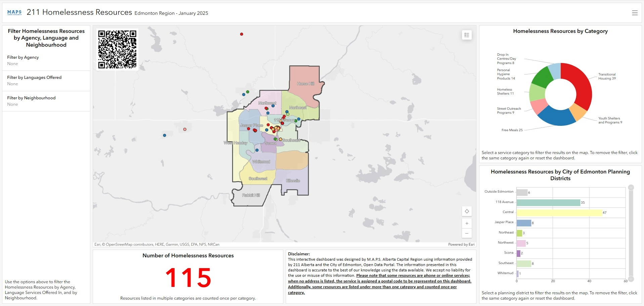Screen dimensions: 644x306
Task: Click the QR code image
Action: [x=117, y=49]
